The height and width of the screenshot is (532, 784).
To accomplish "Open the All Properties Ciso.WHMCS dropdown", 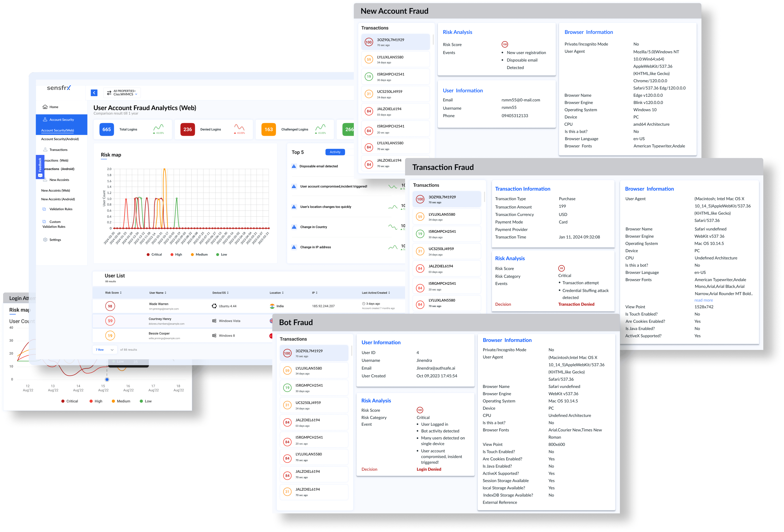I will 122,93.
